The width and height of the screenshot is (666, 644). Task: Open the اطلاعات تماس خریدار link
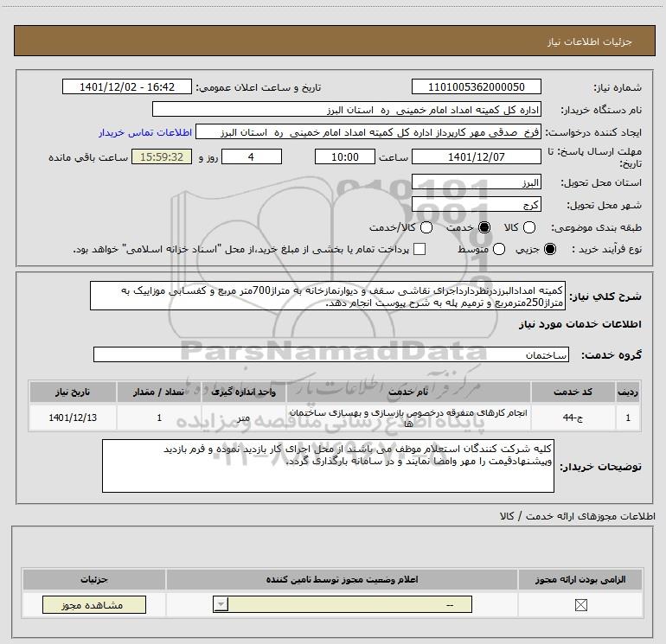click(x=145, y=132)
